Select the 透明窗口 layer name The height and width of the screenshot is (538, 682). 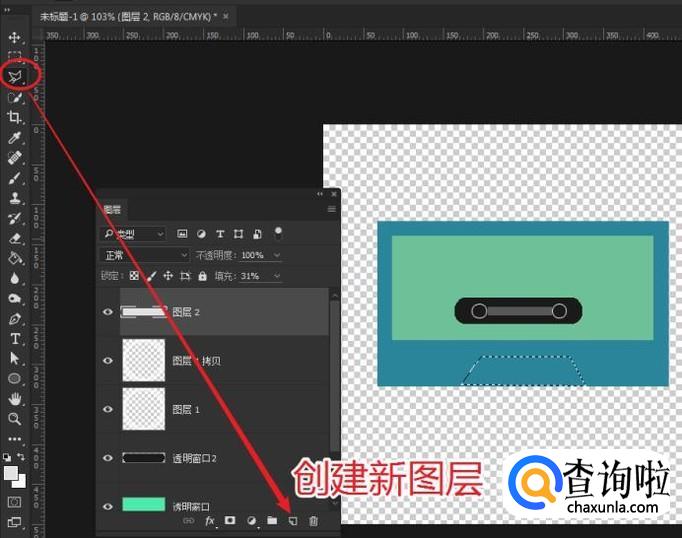(194, 506)
